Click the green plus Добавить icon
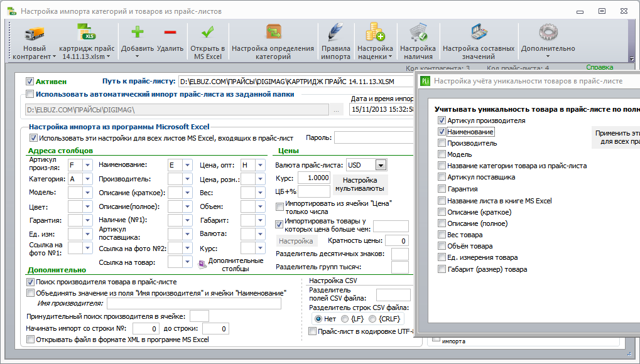 click(x=138, y=32)
